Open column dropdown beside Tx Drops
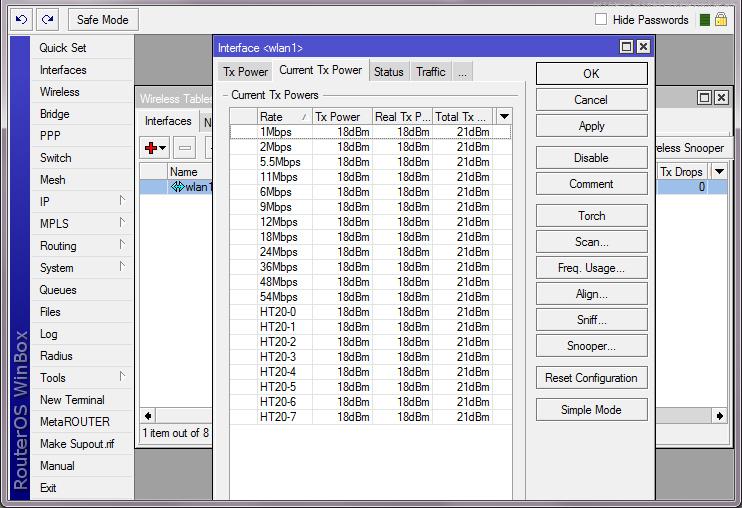This screenshot has width=742, height=508. (719, 172)
